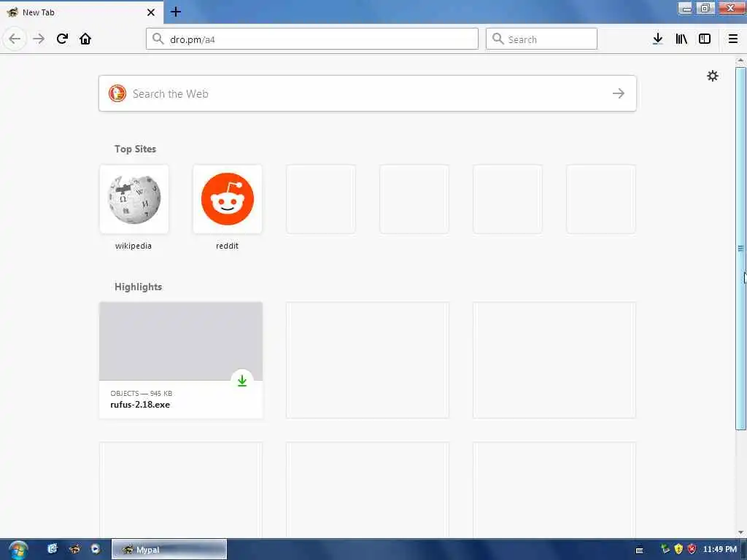The width and height of the screenshot is (747, 560).
Task: Activate the Mypal taskbar button
Action: [169, 550]
